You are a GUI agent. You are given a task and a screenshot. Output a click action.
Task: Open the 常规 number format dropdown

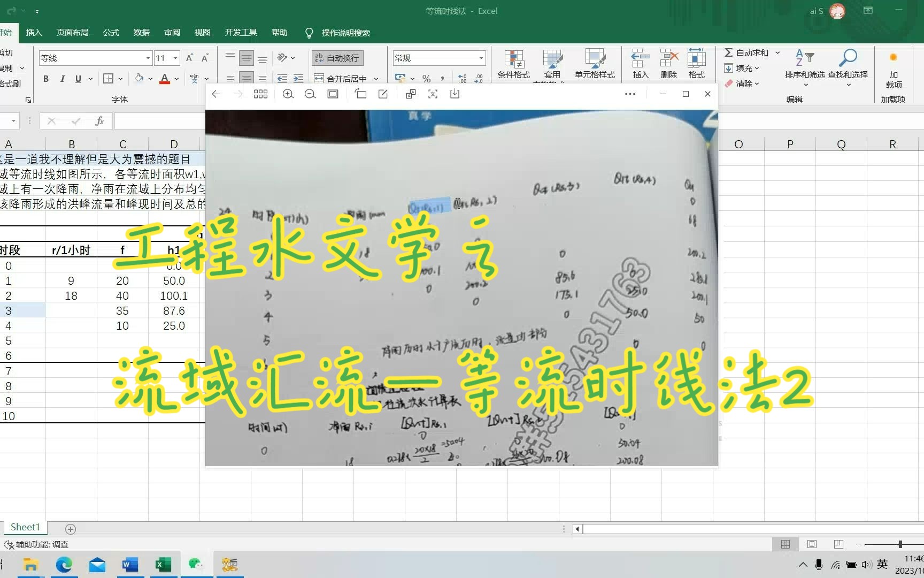pyautogui.click(x=480, y=57)
